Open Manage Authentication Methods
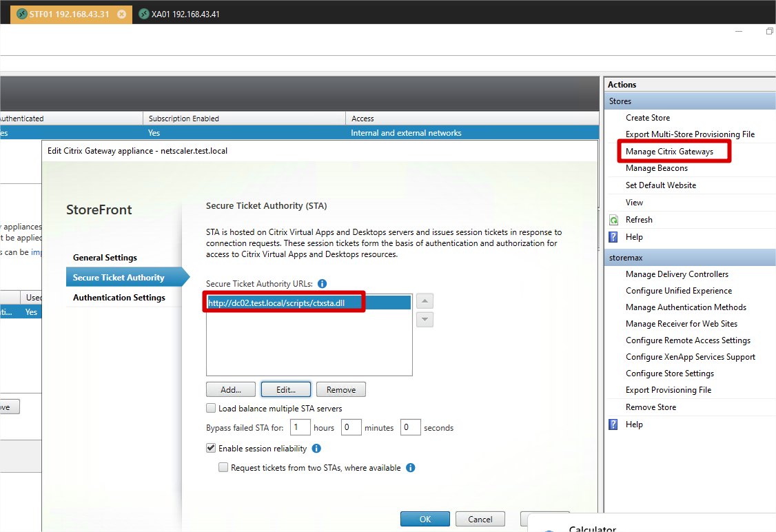776x532 pixels. tap(686, 307)
